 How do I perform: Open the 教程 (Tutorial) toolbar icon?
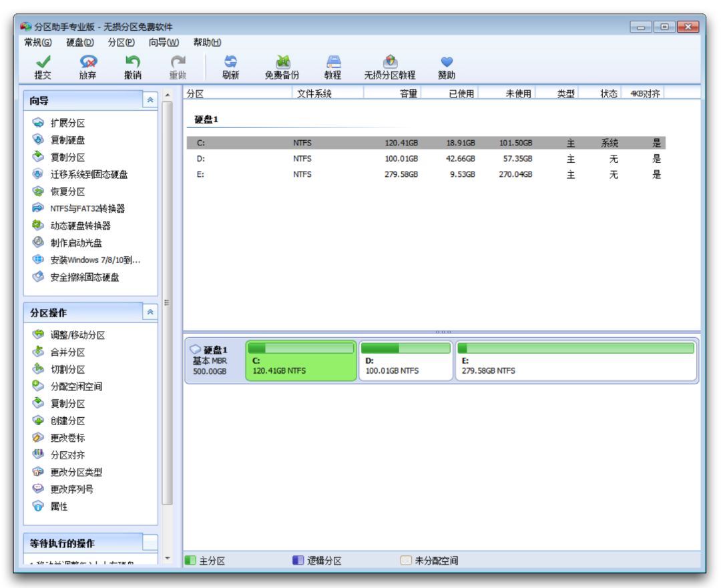pos(332,62)
